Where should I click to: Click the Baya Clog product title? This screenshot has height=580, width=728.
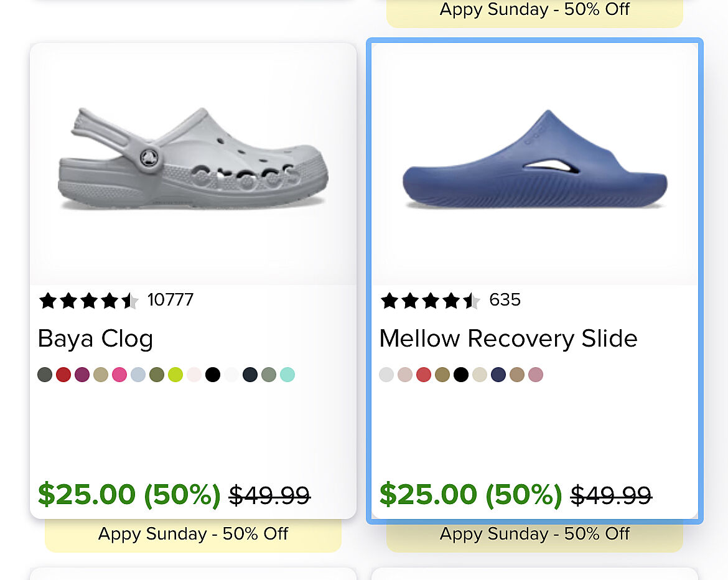(x=95, y=339)
